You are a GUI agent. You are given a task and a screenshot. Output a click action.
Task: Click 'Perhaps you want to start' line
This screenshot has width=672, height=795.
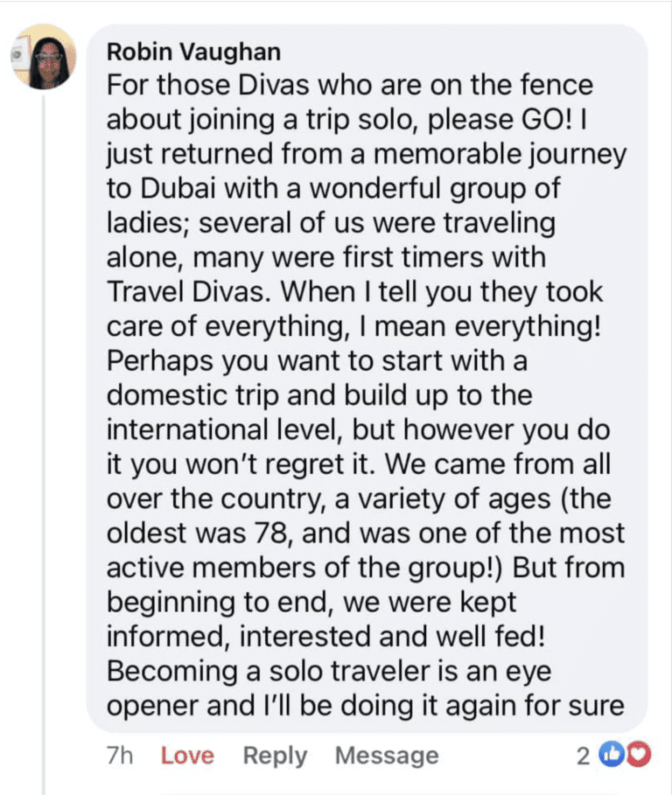[317, 362]
